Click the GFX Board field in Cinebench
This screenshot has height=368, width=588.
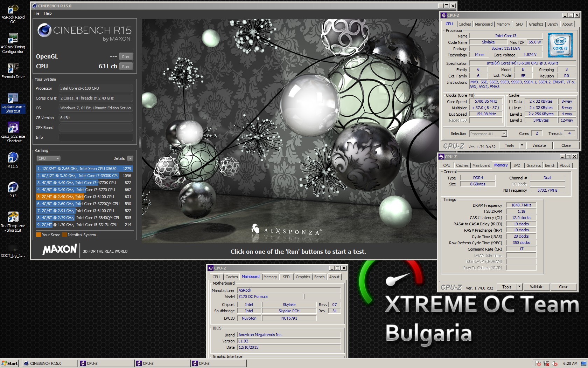tap(96, 128)
